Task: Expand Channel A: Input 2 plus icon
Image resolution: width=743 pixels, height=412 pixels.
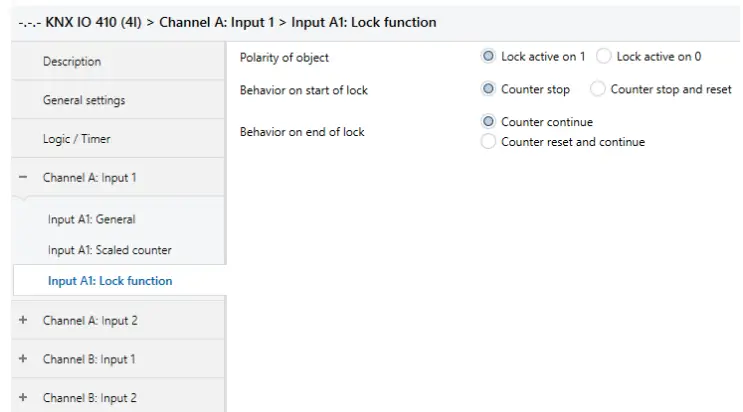Action: pos(23,321)
